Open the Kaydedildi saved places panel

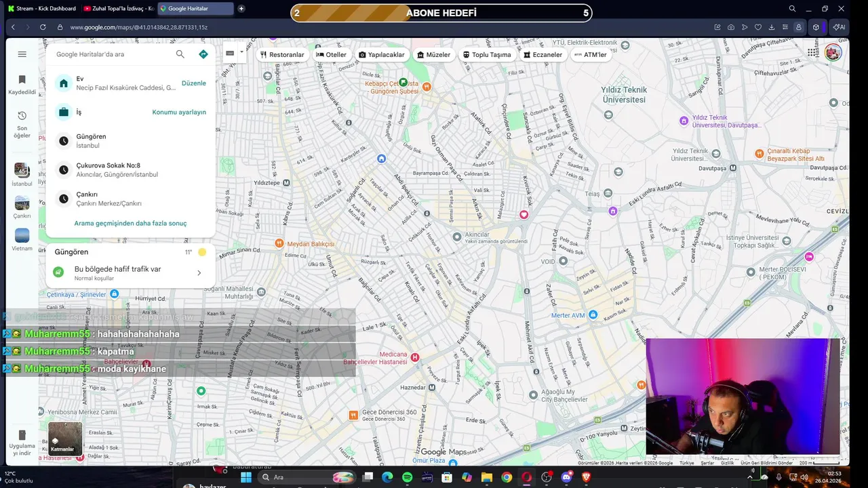tap(22, 85)
